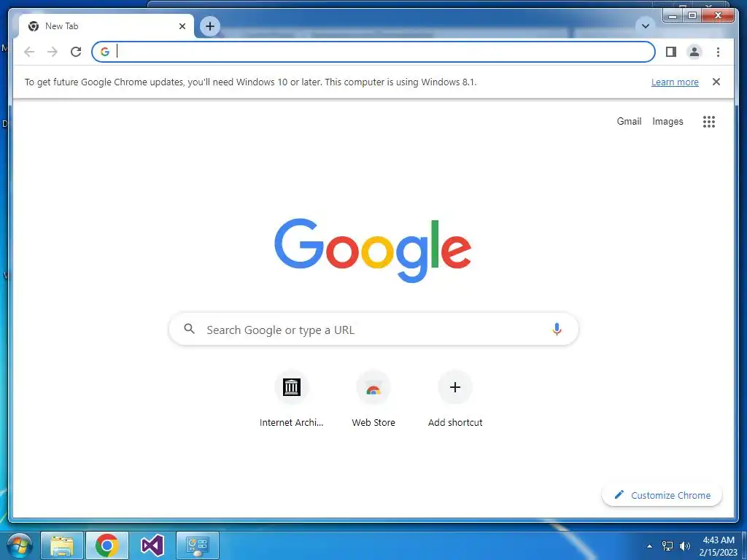Image resolution: width=747 pixels, height=560 pixels.
Task: Open Chrome's three-dot menu
Action: pyautogui.click(x=718, y=52)
